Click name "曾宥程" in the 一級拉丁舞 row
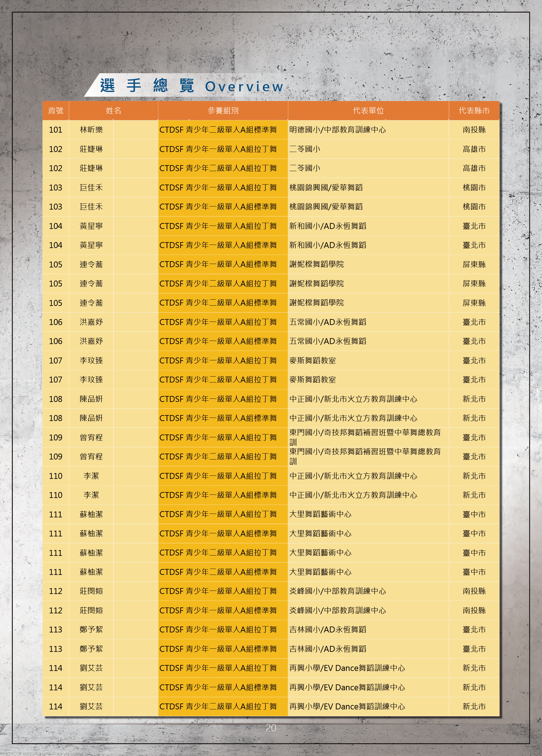Viewport: 542px width, 756px height. [x=91, y=437]
